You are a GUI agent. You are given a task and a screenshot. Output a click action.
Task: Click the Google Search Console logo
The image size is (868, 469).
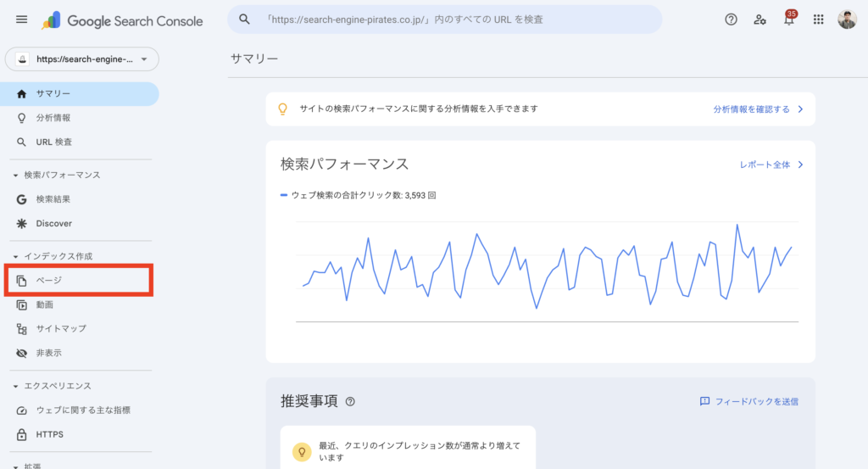tap(123, 20)
